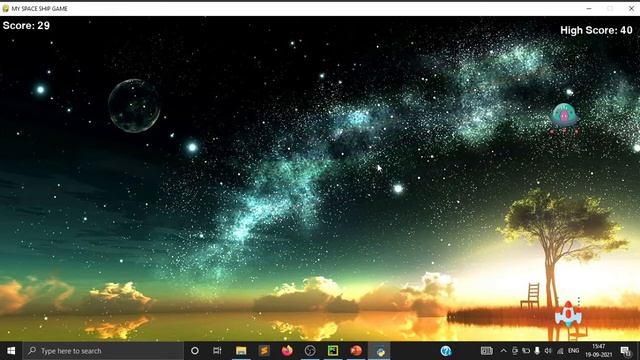The width and height of the screenshot is (640, 360).
Task: Show hidden system tray icons
Action: 503,351
